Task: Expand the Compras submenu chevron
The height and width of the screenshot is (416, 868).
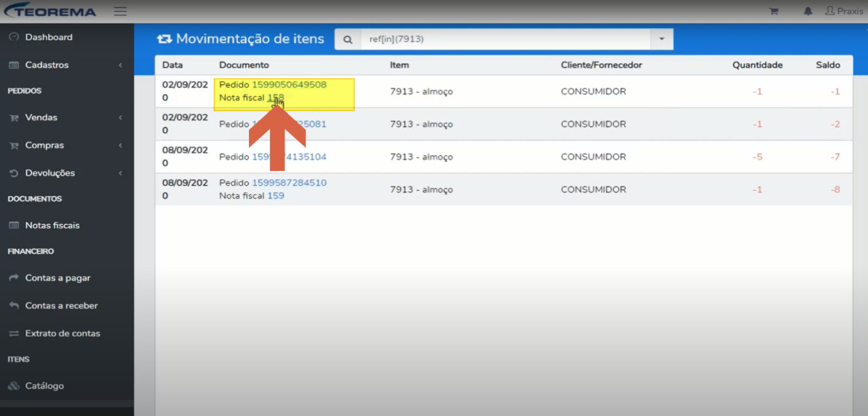Action: (x=120, y=146)
